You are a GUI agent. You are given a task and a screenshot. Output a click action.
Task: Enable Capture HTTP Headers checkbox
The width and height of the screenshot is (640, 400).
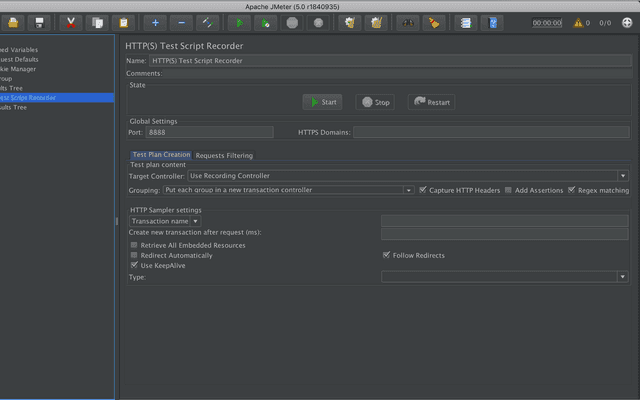pyautogui.click(x=423, y=190)
